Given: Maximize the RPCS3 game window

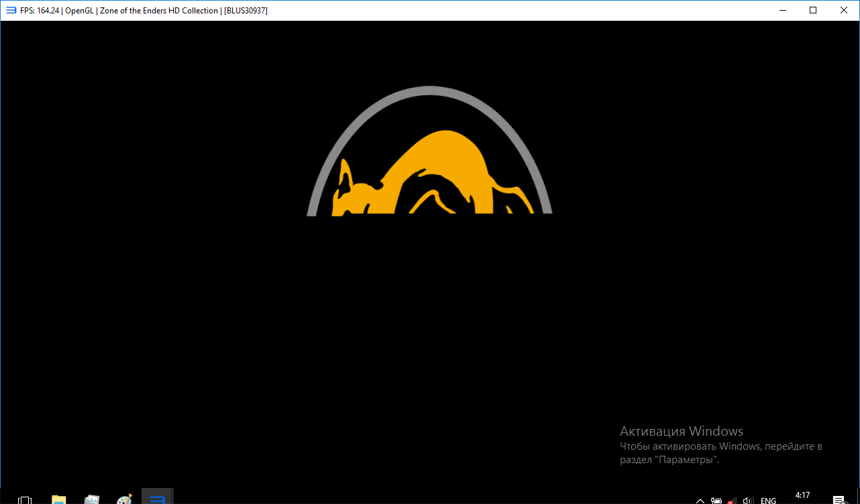Looking at the screenshot, I should (813, 11).
